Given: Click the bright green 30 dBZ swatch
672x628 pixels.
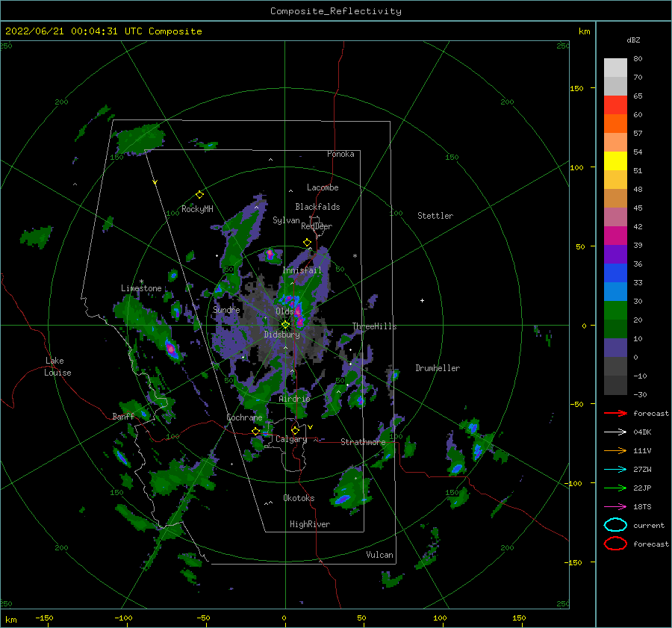Looking at the screenshot, I should point(615,310).
